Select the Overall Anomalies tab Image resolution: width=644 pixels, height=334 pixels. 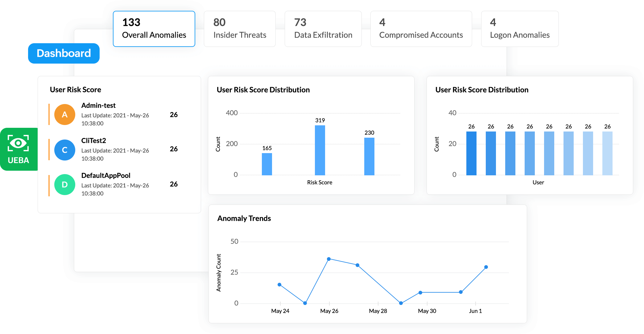tap(154, 29)
